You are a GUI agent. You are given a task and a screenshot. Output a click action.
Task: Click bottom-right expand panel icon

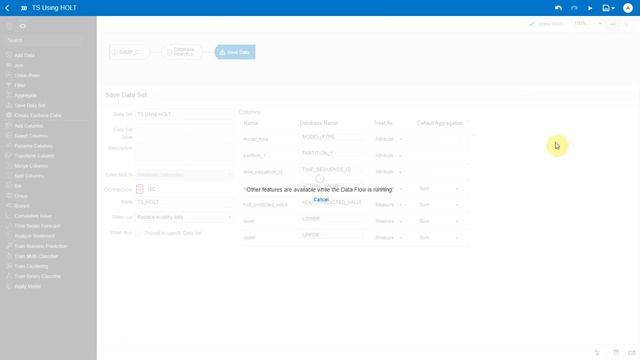click(632, 352)
